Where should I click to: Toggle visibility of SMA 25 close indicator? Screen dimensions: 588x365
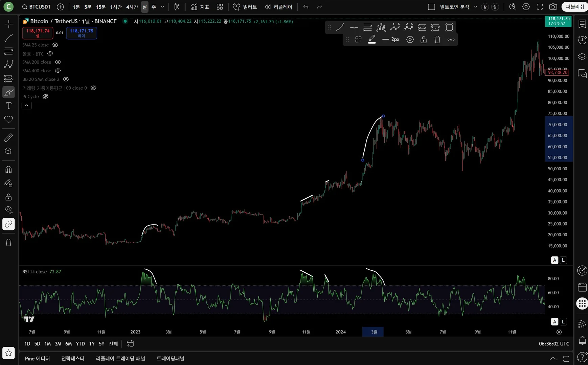point(55,45)
